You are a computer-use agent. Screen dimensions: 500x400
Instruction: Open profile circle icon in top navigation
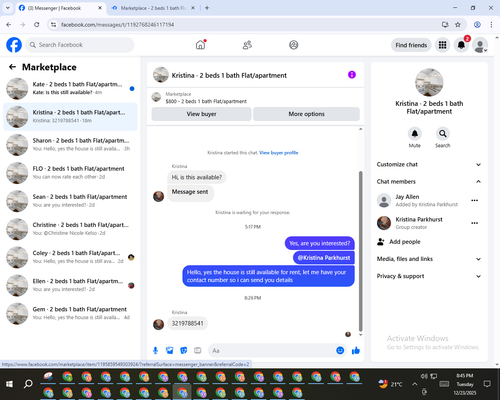[294, 45]
